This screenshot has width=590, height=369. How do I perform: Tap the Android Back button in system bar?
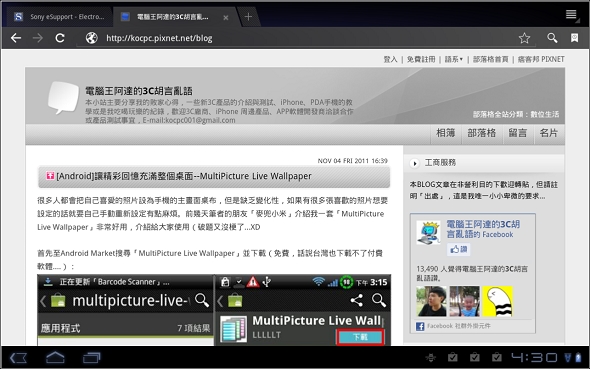18,358
